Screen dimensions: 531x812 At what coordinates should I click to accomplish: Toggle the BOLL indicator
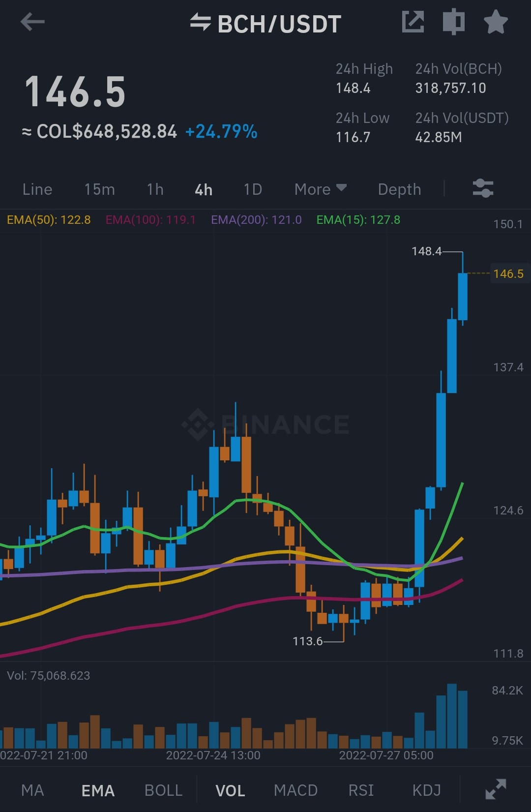pos(164,790)
